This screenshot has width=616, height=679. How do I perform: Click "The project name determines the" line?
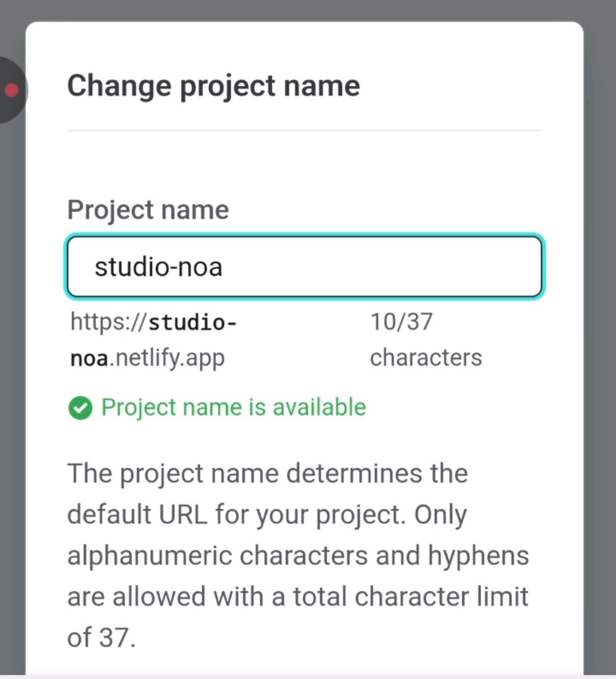pos(268,474)
